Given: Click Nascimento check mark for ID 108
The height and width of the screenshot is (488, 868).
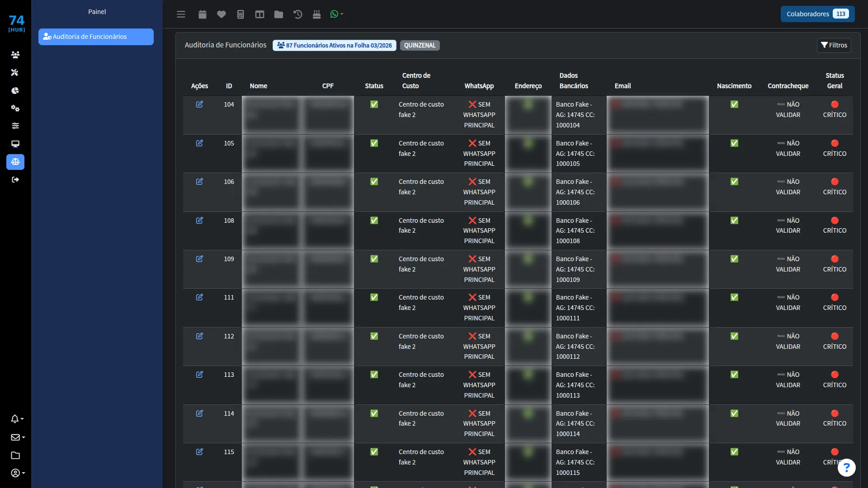Looking at the screenshot, I should (734, 221).
